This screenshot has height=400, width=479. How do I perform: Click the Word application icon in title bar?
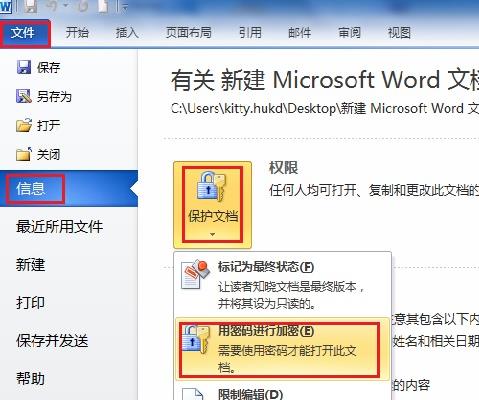(x=5, y=7)
